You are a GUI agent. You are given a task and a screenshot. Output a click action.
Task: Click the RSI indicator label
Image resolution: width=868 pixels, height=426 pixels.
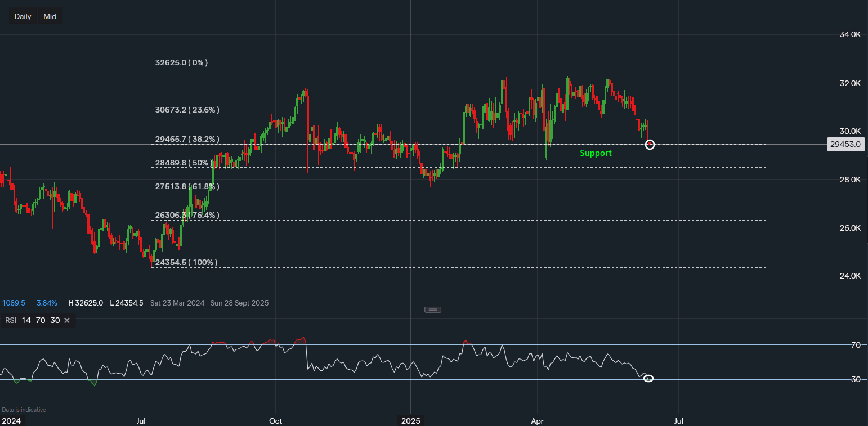point(11,320)
